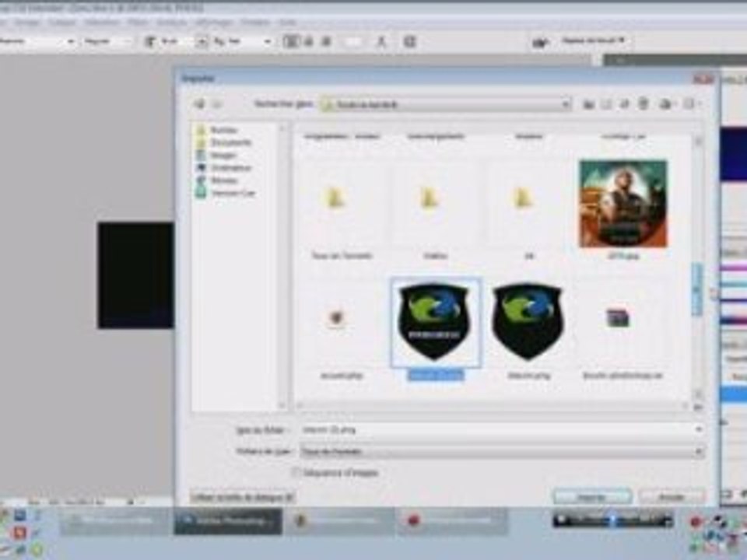The width and height of the screenshot is (747, 560).
Task: Align text right in options bar
Action: pos(326,41)
